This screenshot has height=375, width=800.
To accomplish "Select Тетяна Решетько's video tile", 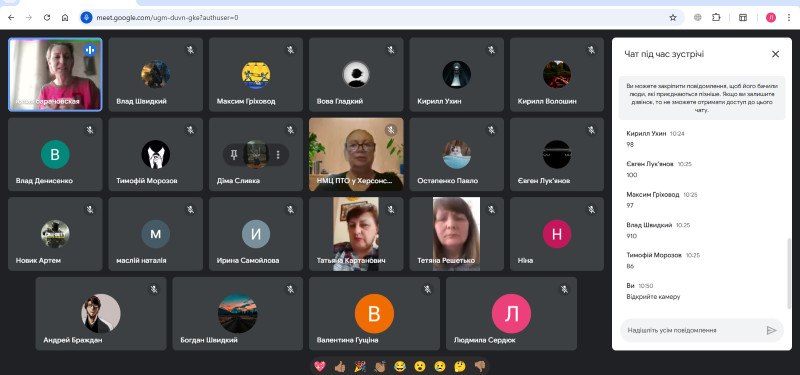I will 457,234.
